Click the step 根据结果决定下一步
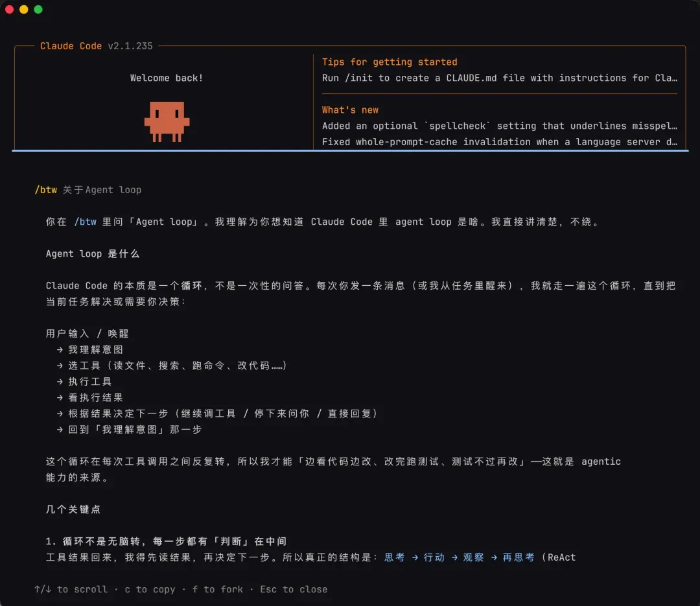700x606 pixels. pos(223,414)
